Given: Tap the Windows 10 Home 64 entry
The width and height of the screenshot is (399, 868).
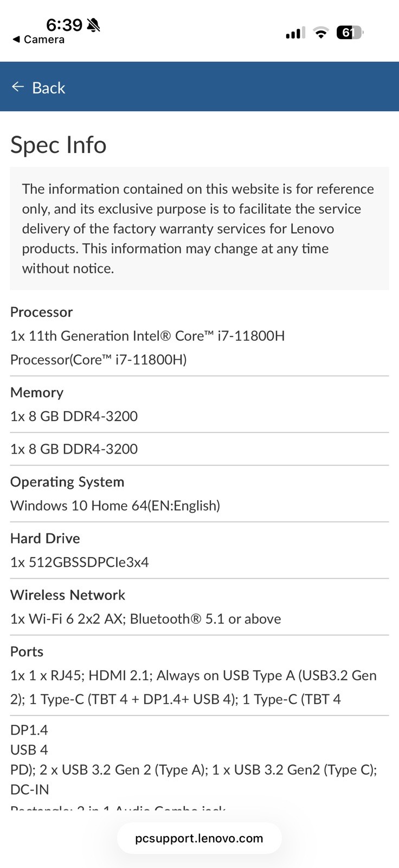Looking at the screenshot, I should [115, 506].
